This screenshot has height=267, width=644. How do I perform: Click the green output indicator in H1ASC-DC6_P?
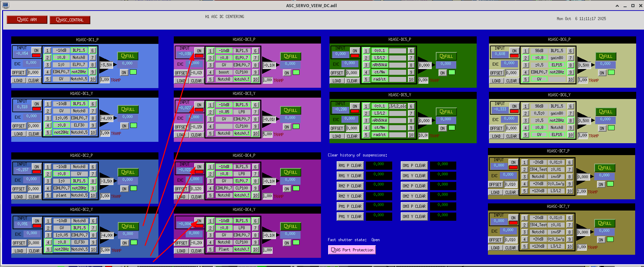[611, 72]
